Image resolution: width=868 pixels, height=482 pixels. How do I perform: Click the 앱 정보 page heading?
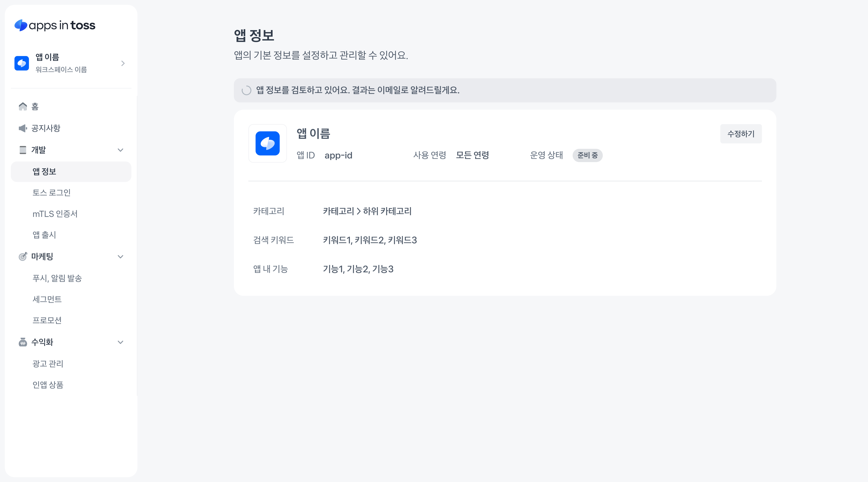pos(254,36)
